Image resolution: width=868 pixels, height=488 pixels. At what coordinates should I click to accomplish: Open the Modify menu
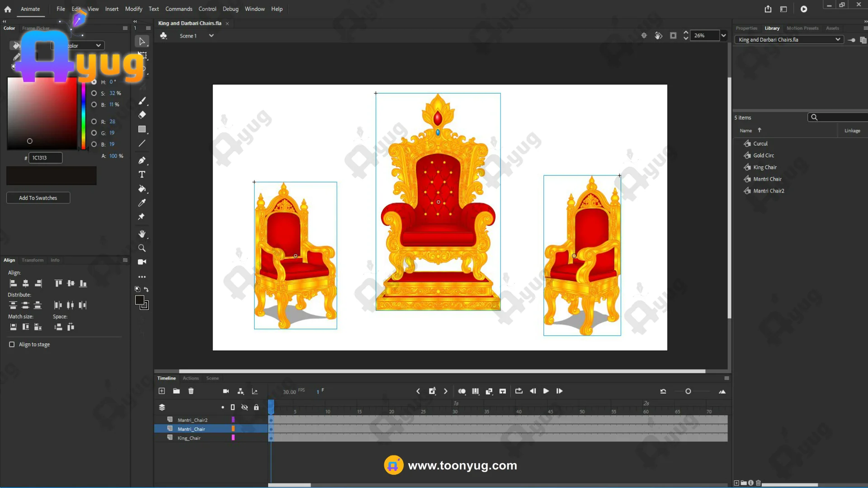click(133, 9)
